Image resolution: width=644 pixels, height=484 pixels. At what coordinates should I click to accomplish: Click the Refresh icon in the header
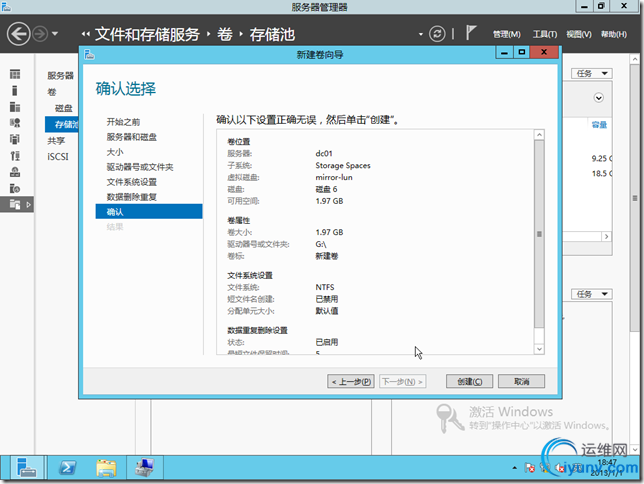click(437, 34)
